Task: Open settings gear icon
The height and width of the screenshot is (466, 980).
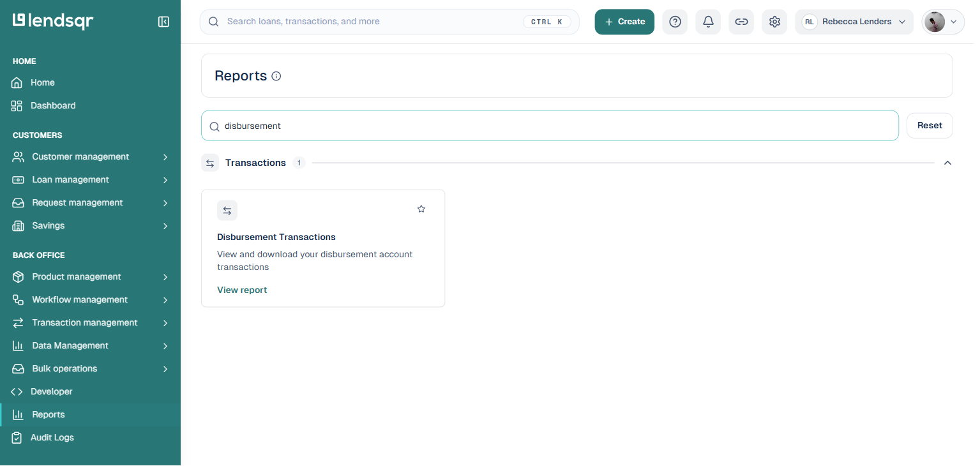Action: (x=774, y=22)
